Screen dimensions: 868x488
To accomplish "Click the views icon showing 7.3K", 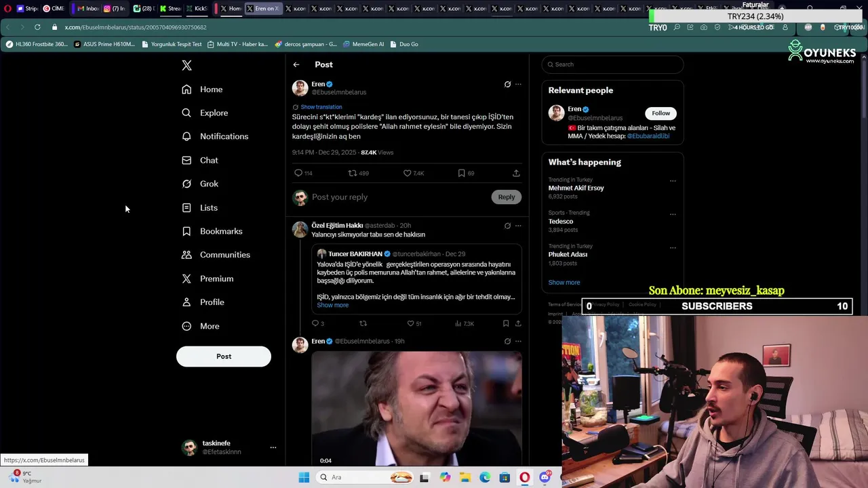I will click(x=458, y=323).
